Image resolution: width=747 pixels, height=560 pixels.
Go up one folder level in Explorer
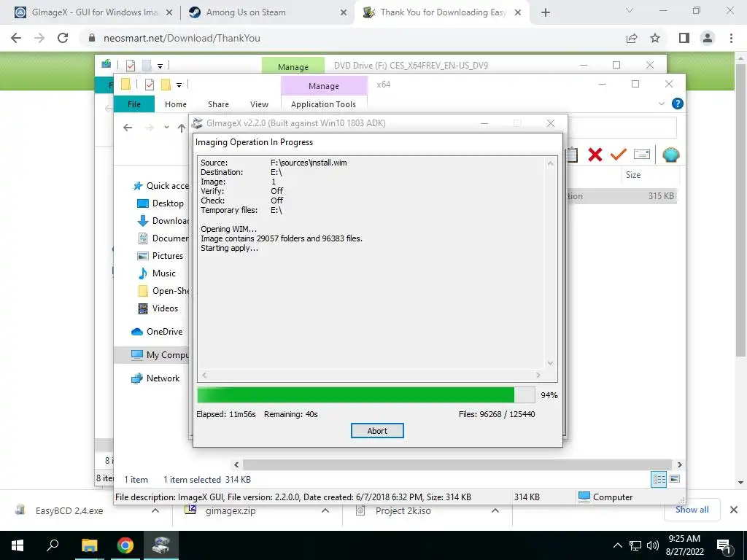182,128
